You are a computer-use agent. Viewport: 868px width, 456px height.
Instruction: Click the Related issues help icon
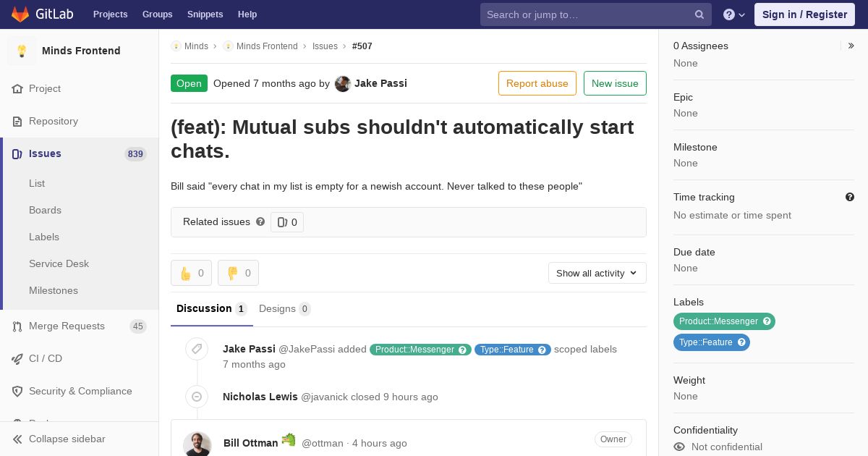coord(260,222)
